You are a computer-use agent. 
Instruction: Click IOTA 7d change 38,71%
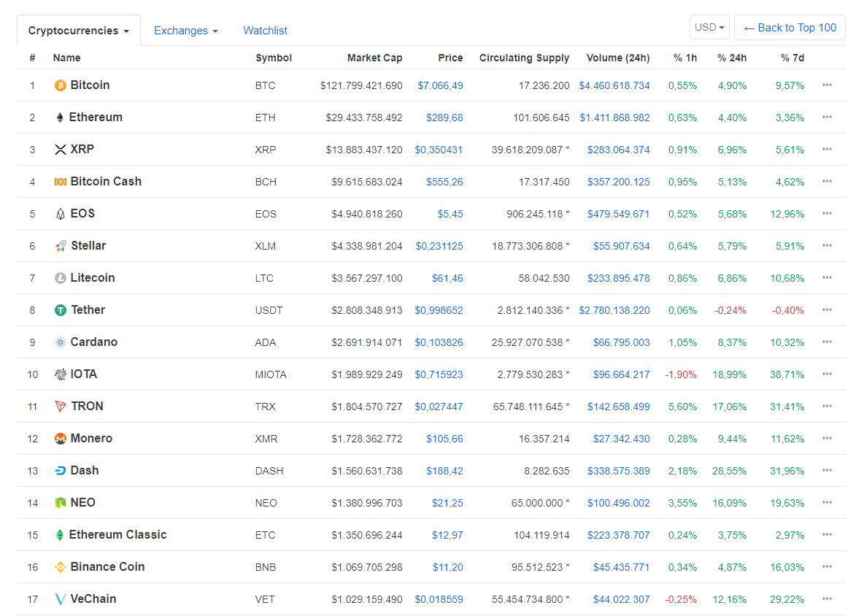pos(787,374)
